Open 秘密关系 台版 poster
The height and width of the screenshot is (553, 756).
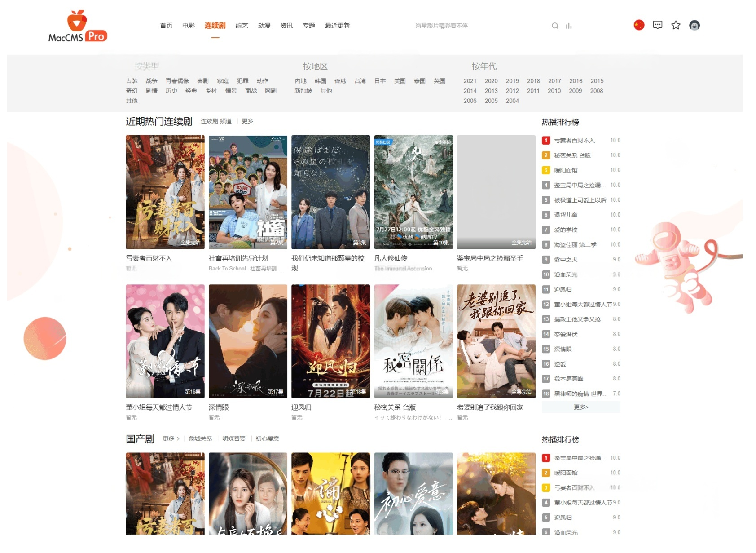coord(413,341)
